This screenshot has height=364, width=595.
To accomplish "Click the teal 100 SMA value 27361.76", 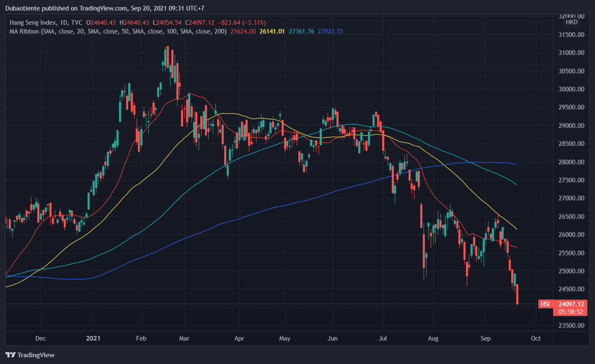I will pyautogui.click(x=301, y=31).
